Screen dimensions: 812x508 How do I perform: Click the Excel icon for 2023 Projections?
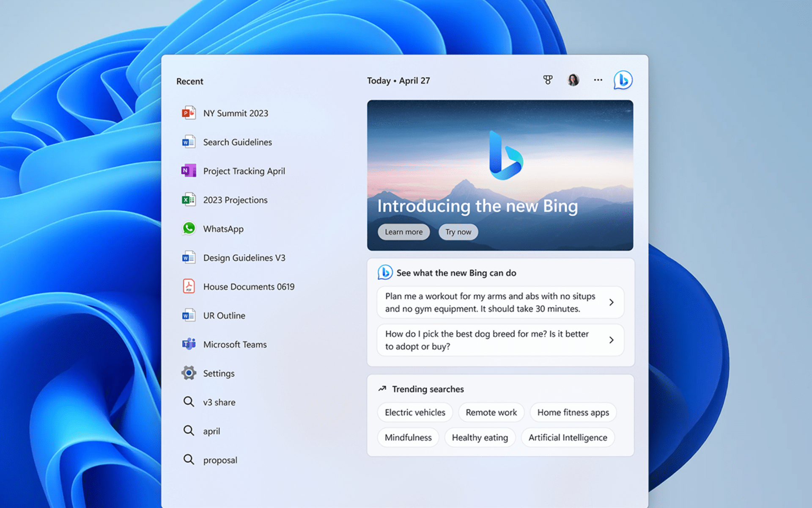click(189, 199)
